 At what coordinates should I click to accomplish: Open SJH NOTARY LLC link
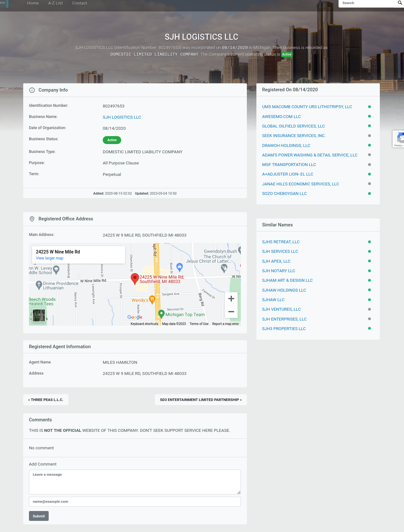tap(279, 271)
